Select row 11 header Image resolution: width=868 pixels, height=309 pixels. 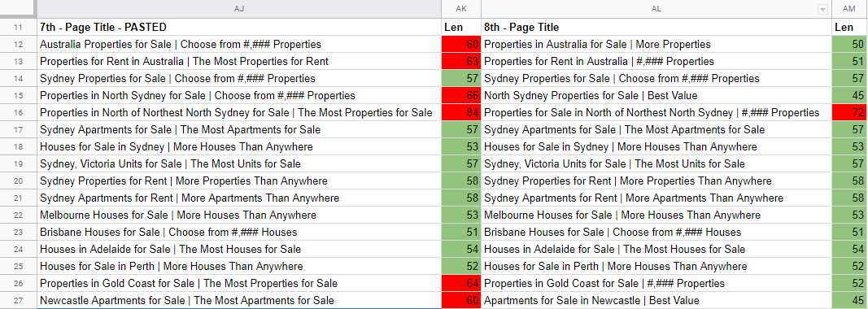[18, 27]
